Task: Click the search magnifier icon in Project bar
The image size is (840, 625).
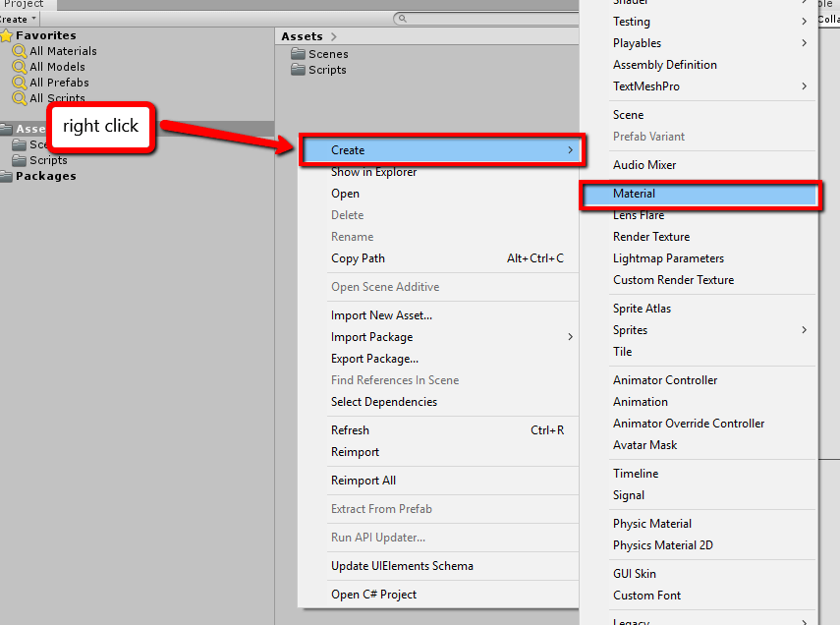Action: click(x=403, y=19)
